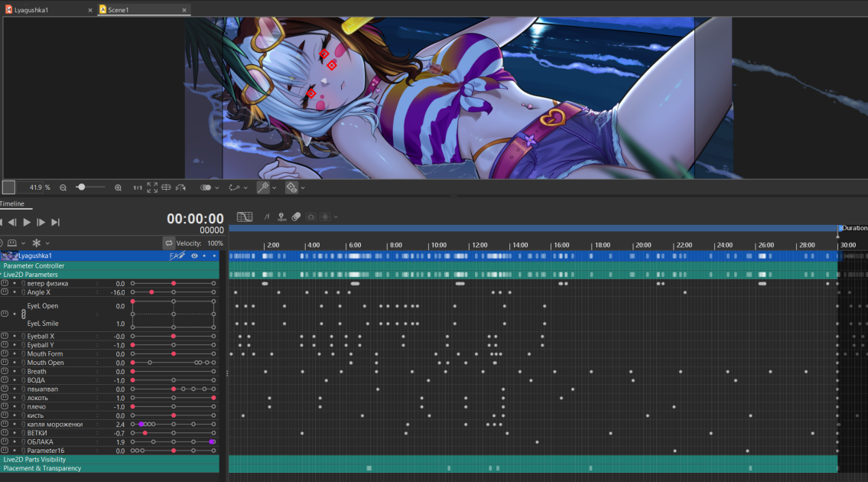
Task: Zoom in the canvas view
Action: pyautogui.click(x=118, y=187)
